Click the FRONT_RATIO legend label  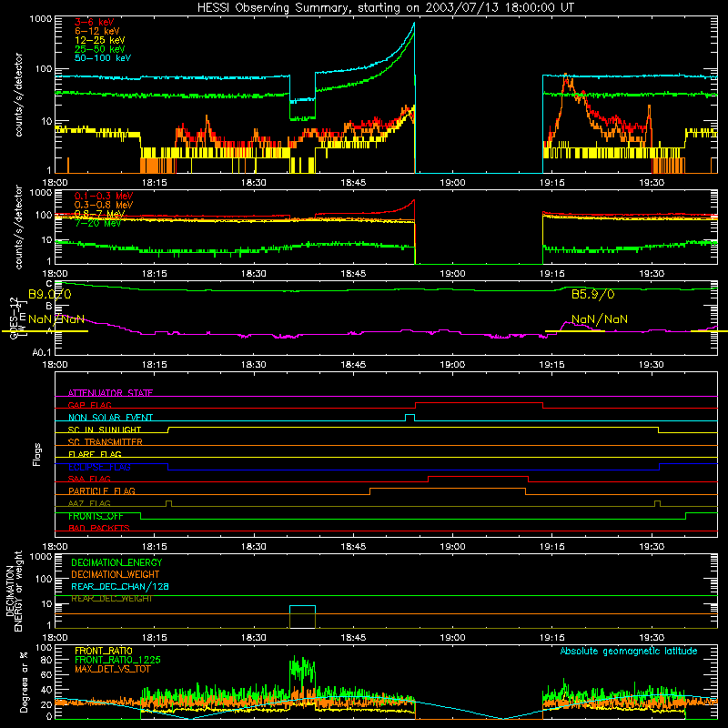[x=104, y=652]
